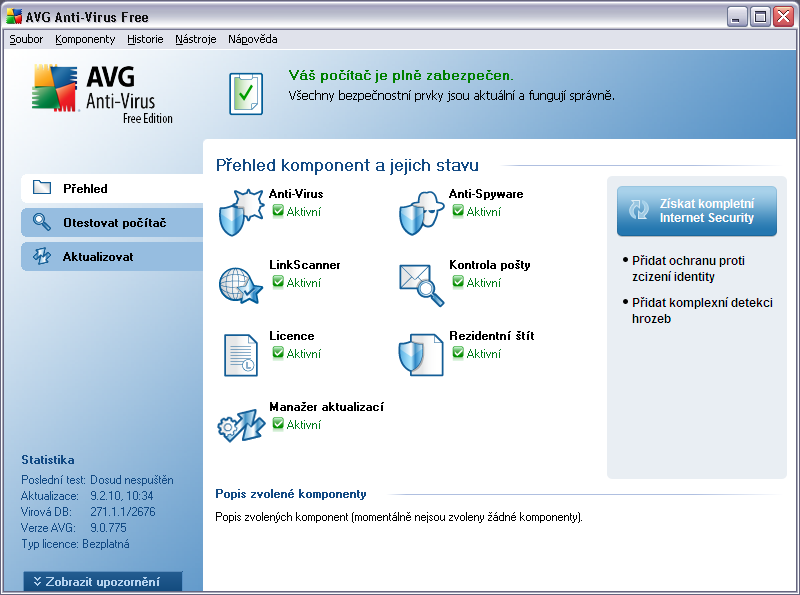Click the Aktualizace 9.2.10, 10:34 entry

click(x=87, y=495)
